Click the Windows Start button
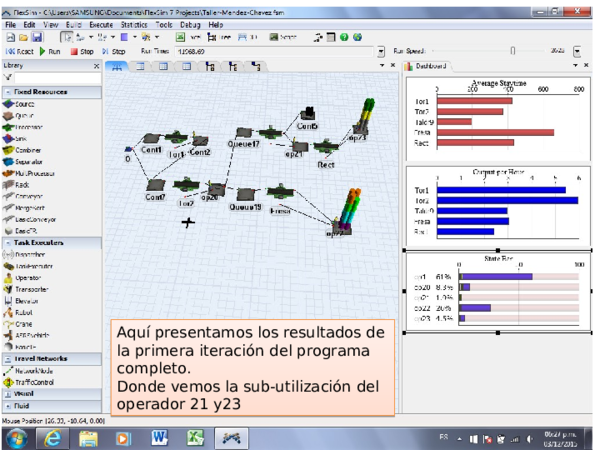600x450 pixels. (16, 438)
